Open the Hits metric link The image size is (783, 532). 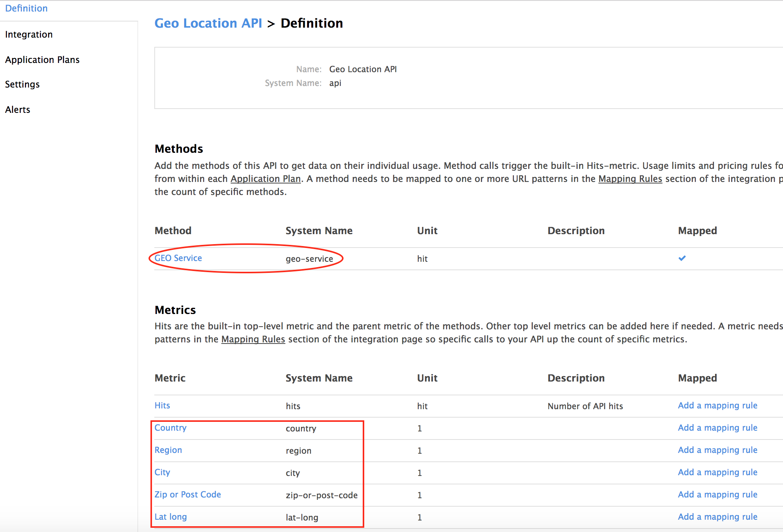click(162, 406)
